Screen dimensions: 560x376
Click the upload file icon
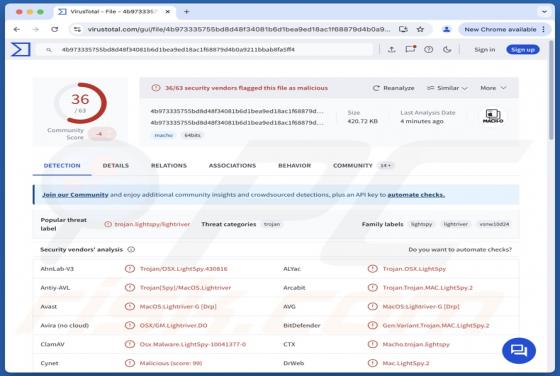tap(391, 50)
